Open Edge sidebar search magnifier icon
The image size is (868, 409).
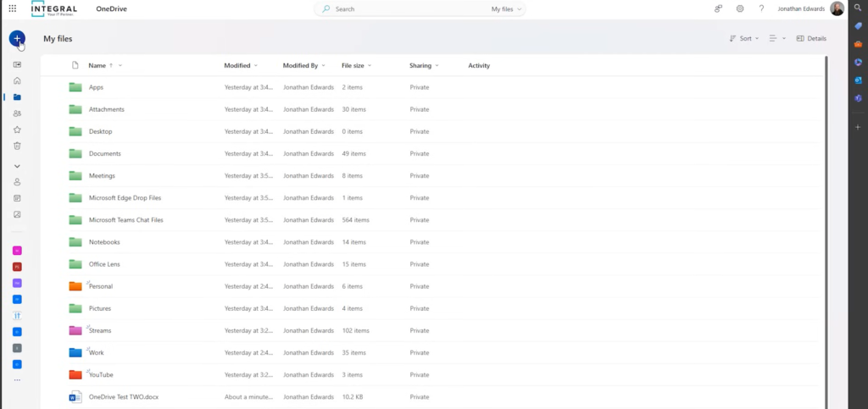(858, 8)
